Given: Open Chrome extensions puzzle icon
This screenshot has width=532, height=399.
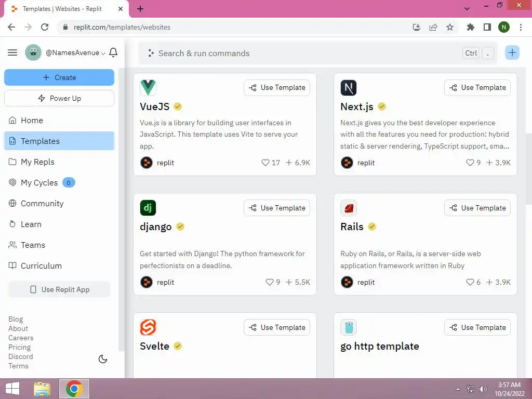Looking at the screenshot, I should [470, 27].
